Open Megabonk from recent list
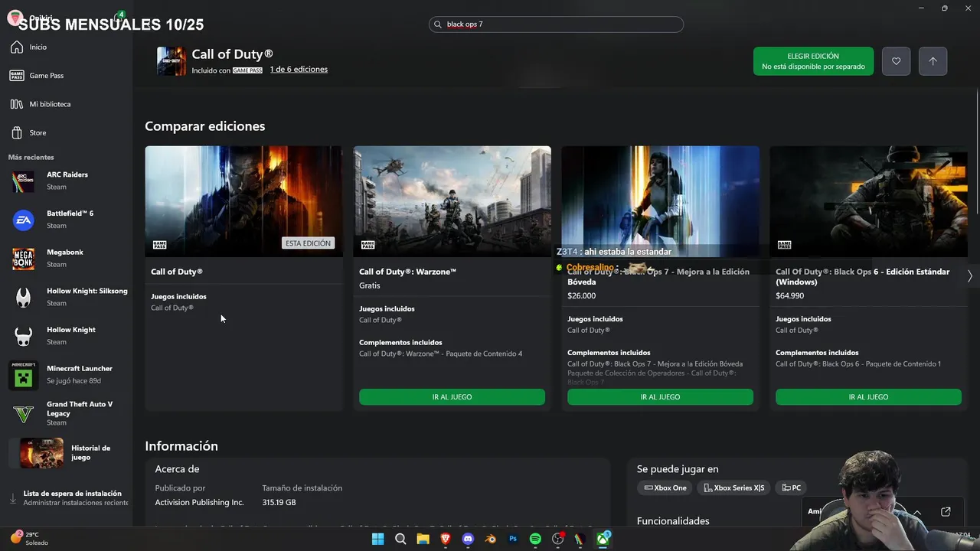 click(x=67, y=259)
